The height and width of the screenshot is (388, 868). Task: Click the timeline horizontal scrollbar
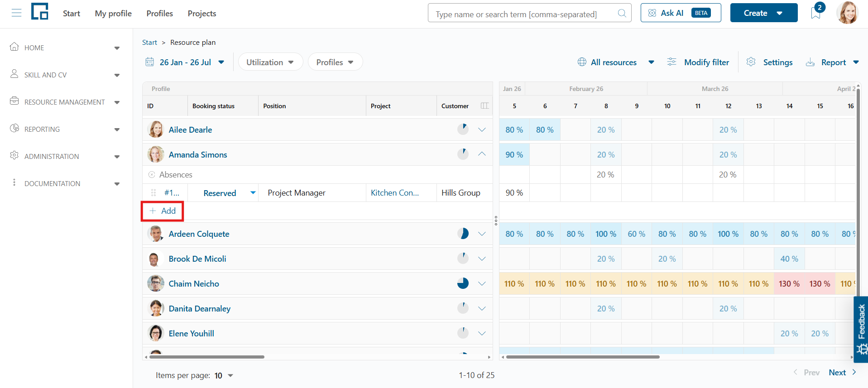[583, 357]
